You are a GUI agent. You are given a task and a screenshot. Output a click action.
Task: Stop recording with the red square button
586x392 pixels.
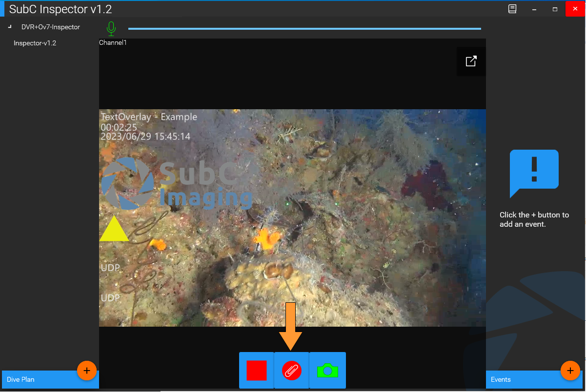[x=257, y=371]
